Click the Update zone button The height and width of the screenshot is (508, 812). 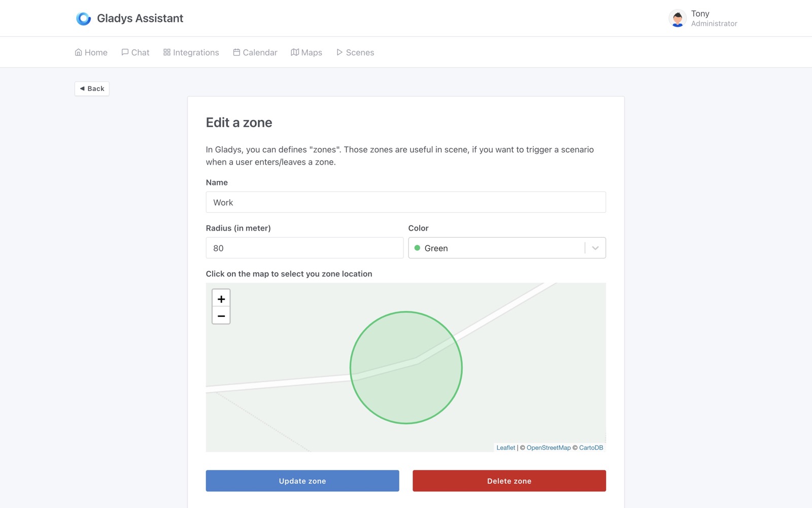302,481
